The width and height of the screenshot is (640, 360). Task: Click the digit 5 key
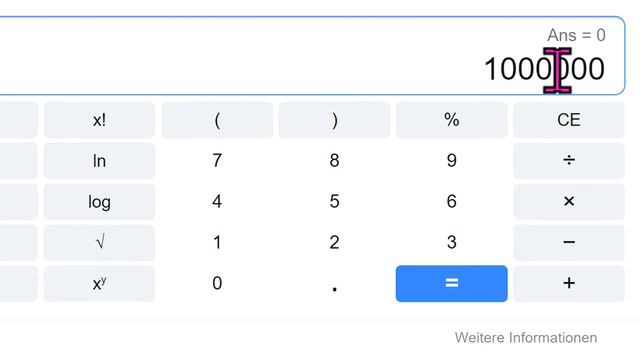coord(334,202)
